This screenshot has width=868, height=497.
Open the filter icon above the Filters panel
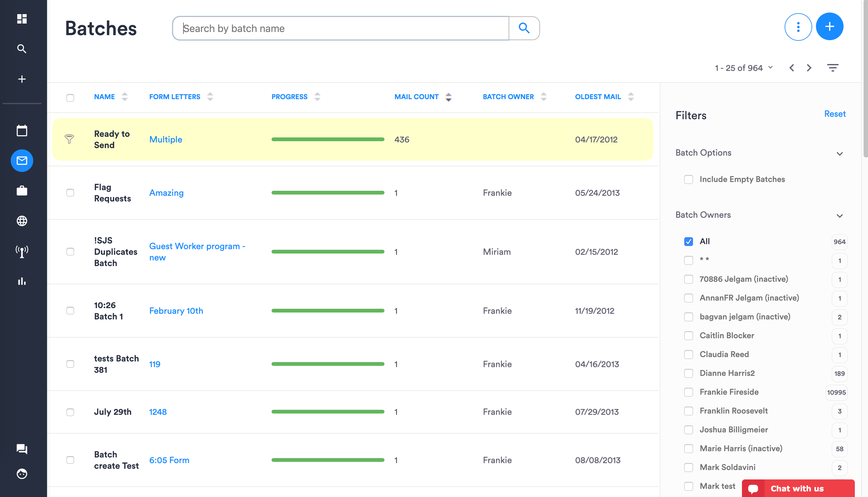(833, 67)
